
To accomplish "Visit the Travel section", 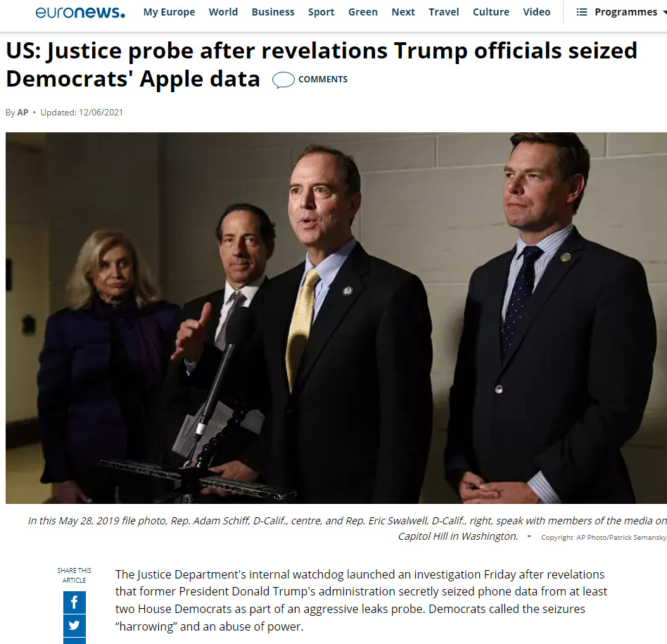I will click(x=444, y=12).
